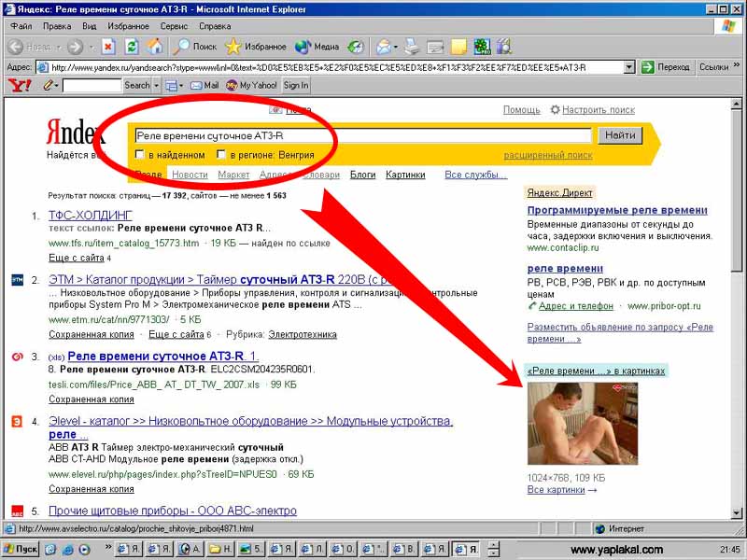747x560 pixels.
Task: Open Yahoo bookmarks dropdown icon
Action: (174, 86)
